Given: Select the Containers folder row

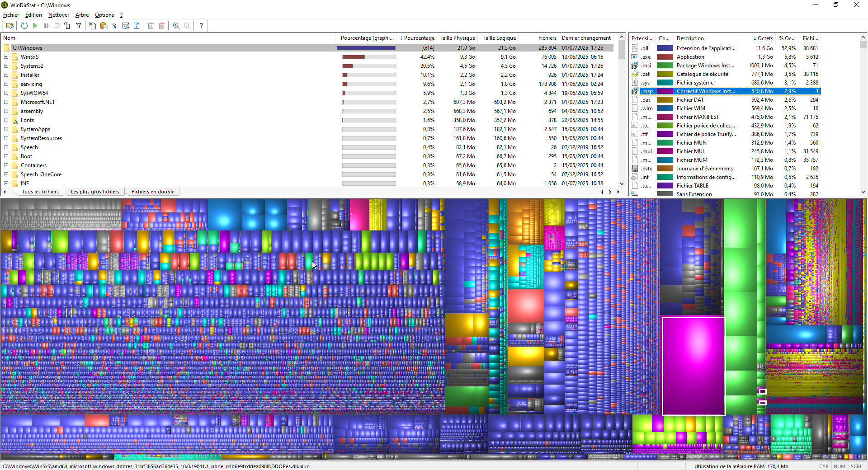Looking at the screenshot, I should [307, 165].
